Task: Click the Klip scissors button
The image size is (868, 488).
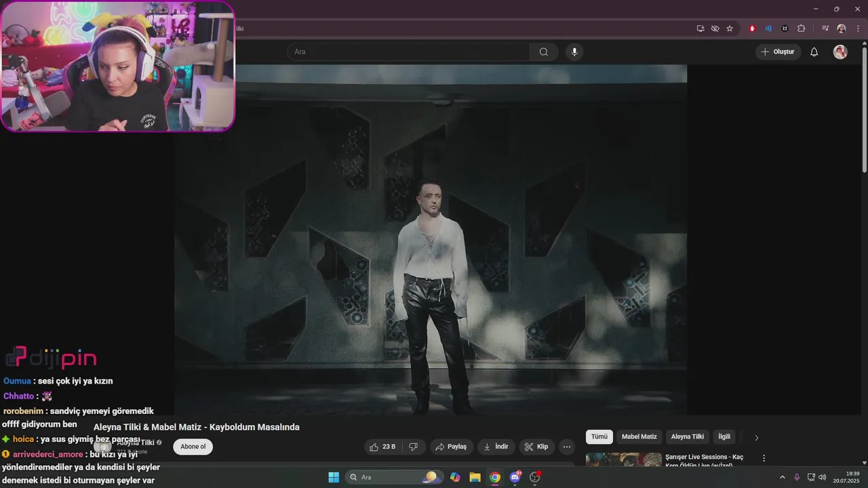Action: pos(536,447)
